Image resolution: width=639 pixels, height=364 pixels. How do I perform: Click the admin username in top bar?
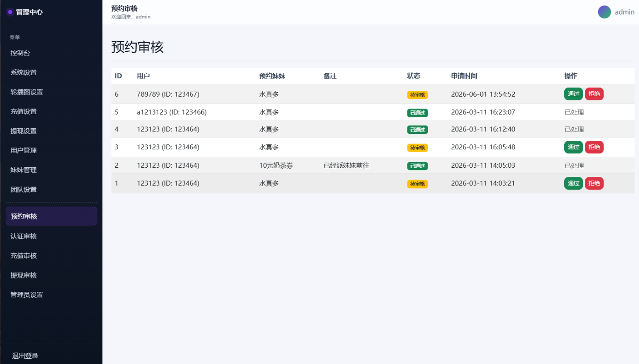[624, 12]
